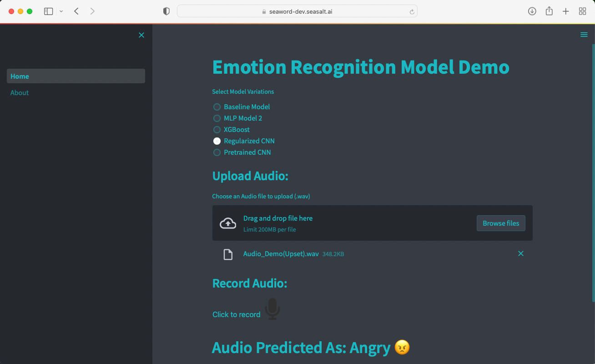Open the Share menu in Safari

[x=549, y=11]
